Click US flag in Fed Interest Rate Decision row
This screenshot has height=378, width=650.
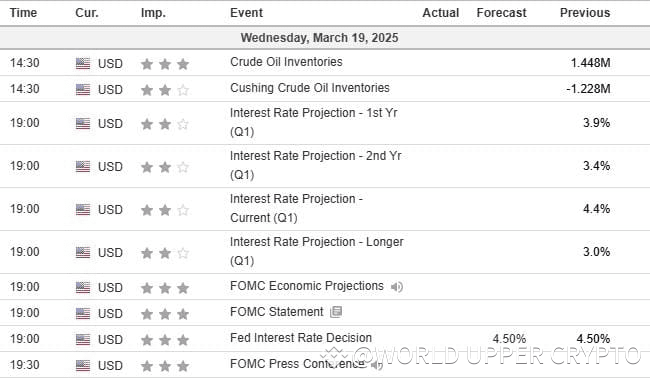pyautogui.click(x=83, y=339)
